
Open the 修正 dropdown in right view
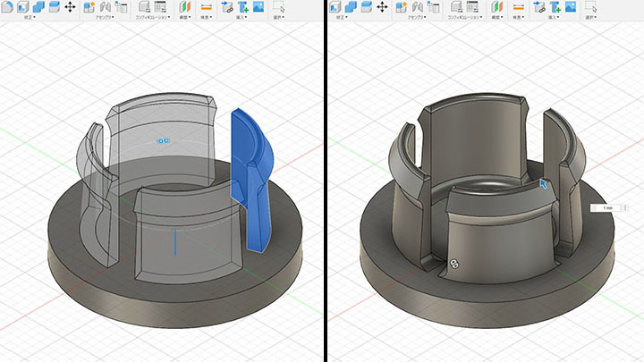click(342, 17)
